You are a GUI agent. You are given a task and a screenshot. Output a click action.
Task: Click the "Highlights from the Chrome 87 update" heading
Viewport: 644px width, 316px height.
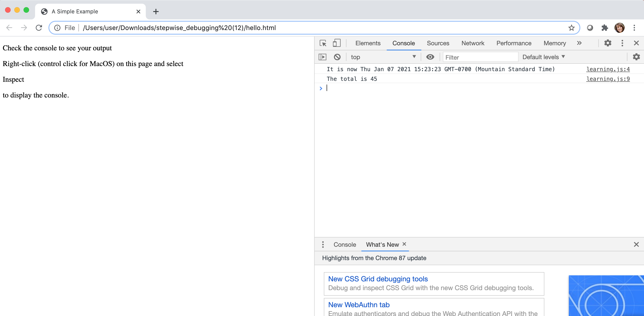click(374, 258)
